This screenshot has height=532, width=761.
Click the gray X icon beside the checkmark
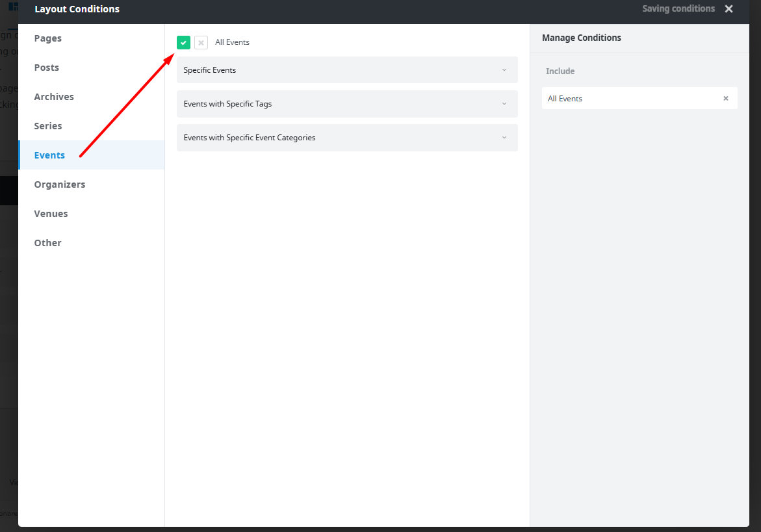click(x=201, y=42)
